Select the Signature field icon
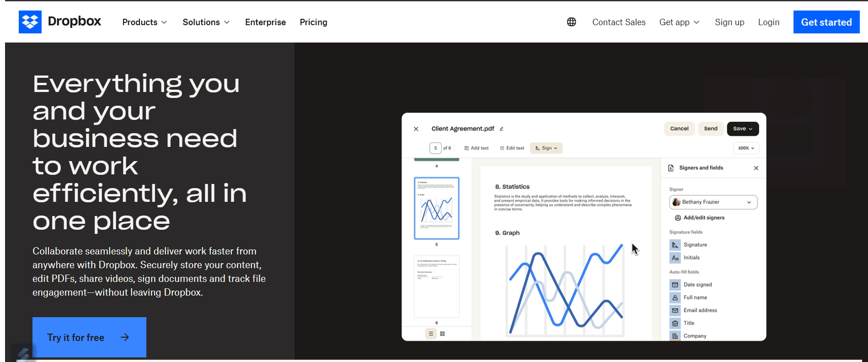 [675, 245]
